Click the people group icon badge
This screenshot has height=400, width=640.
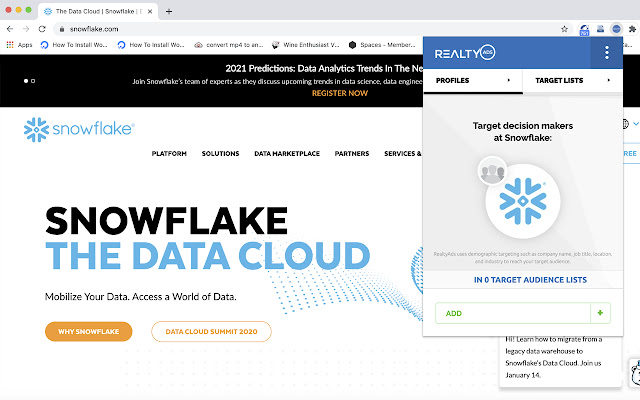coord(493,171)
